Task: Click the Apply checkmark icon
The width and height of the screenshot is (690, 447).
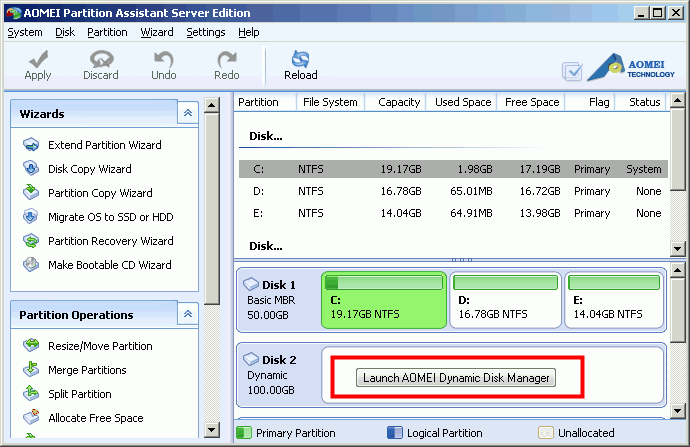Action: pyautogui.click(x=38, y=59)
